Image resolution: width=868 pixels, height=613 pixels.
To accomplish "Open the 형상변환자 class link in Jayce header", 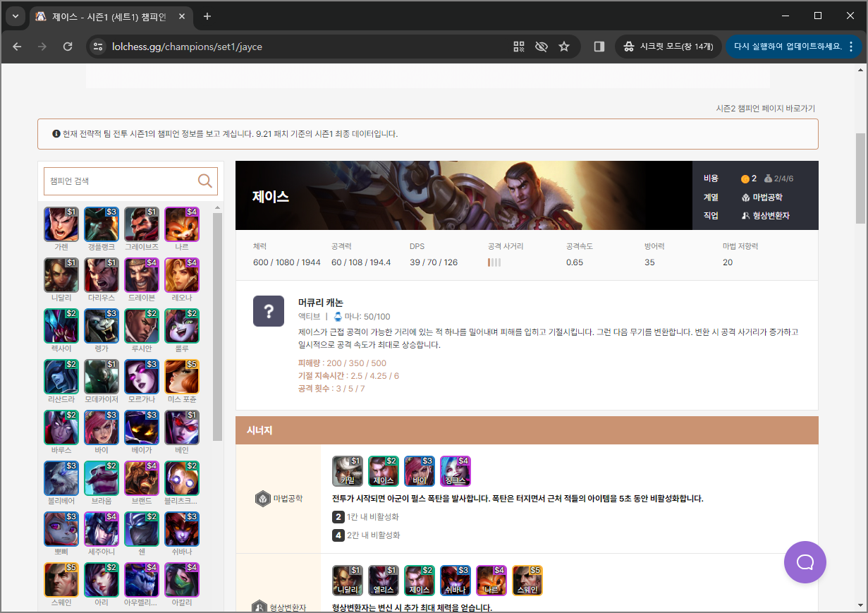I will [766, 216].
